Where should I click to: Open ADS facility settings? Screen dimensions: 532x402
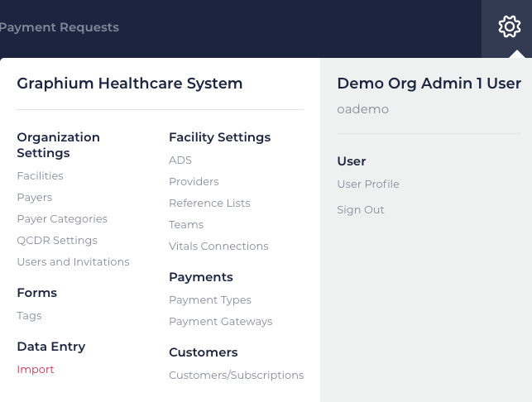180,160
